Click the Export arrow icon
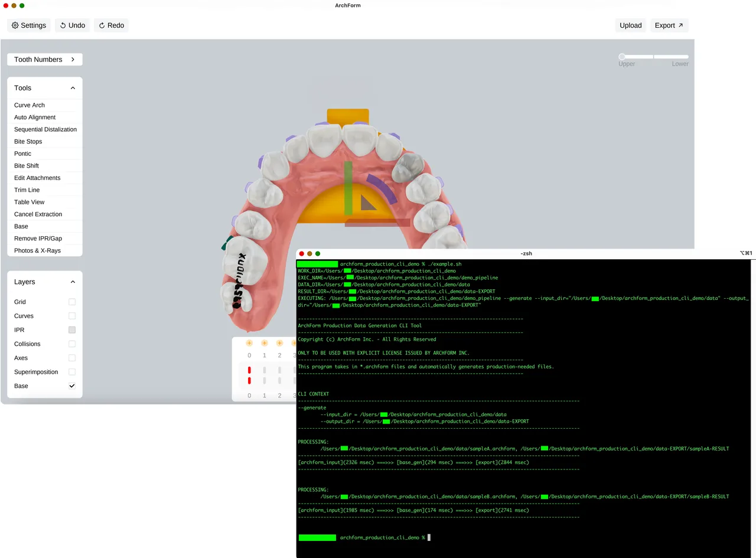This screenshot has width=756, height=558. pyautogui.click(x=680, y=25)
